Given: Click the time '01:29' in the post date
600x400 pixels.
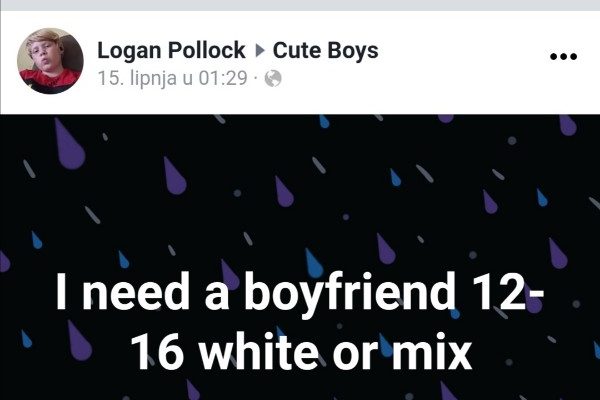Looking at the screenshot, I should pos(223,78).
